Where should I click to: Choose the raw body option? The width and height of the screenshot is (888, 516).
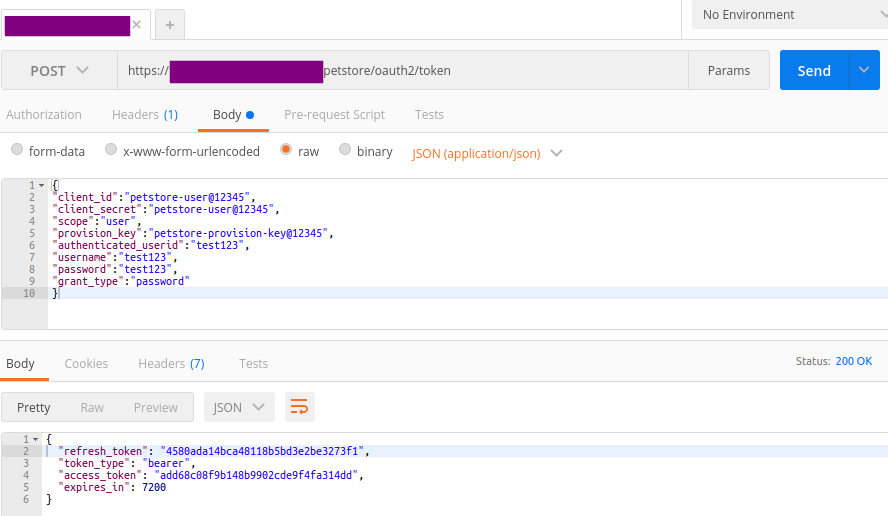coord(286,151)
